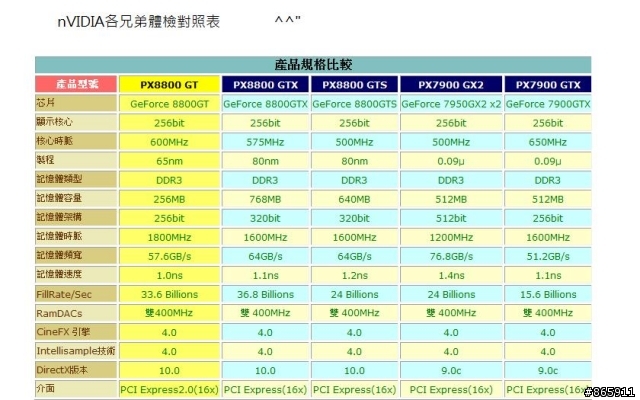Click PCI Express(16x) in the PX8800 GTS column
The image size is (640, 400).
[354, 390]
